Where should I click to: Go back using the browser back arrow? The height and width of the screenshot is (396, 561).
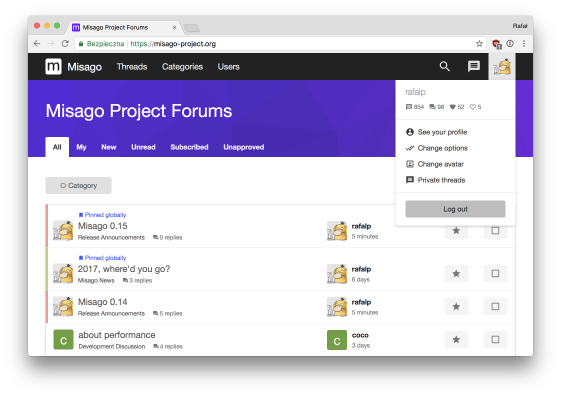coord(37,44)
